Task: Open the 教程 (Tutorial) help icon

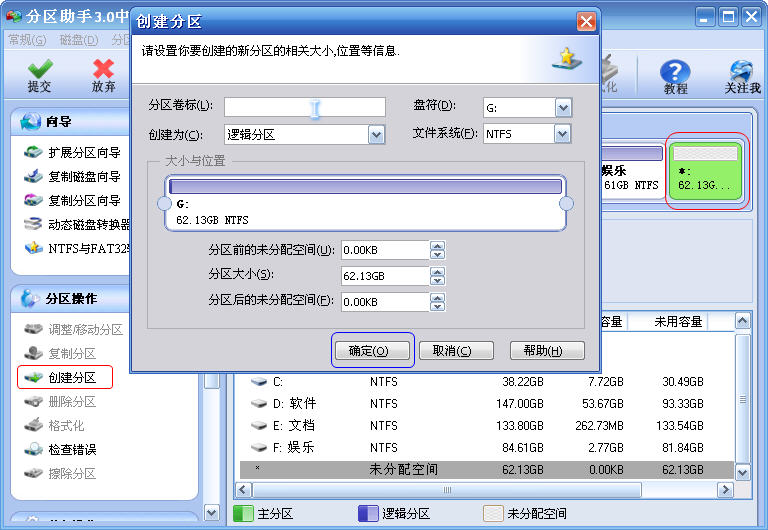Action: (676, 76)
